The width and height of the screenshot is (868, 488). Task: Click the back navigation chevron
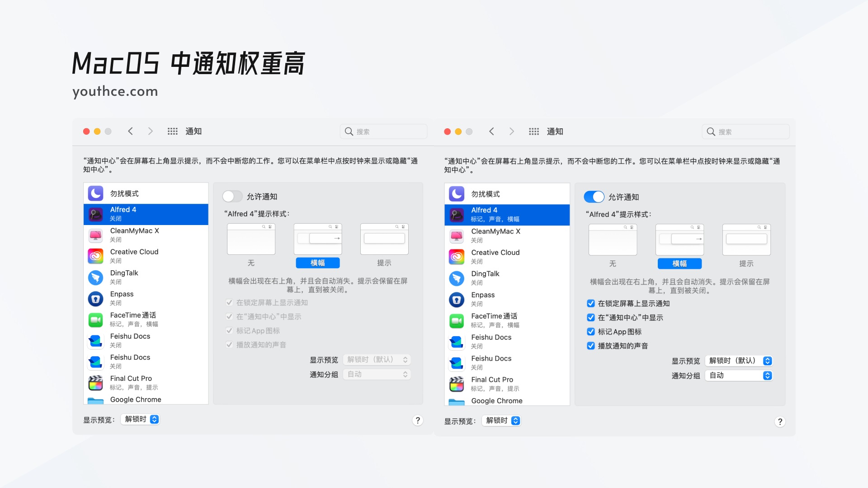click(x=130, y=131)
